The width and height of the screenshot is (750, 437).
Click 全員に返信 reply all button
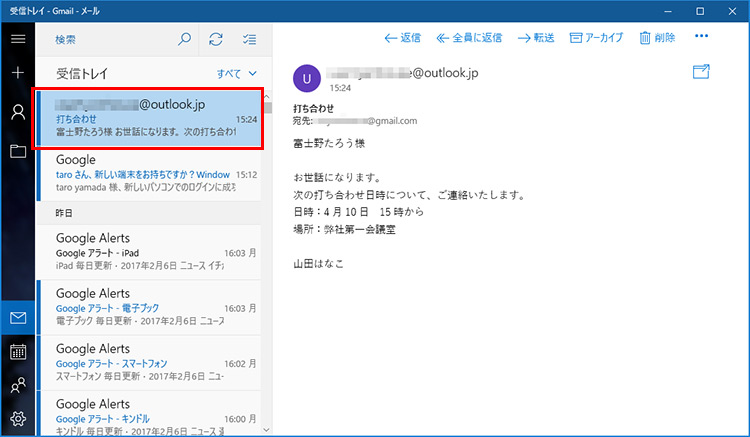coord(468,38)
